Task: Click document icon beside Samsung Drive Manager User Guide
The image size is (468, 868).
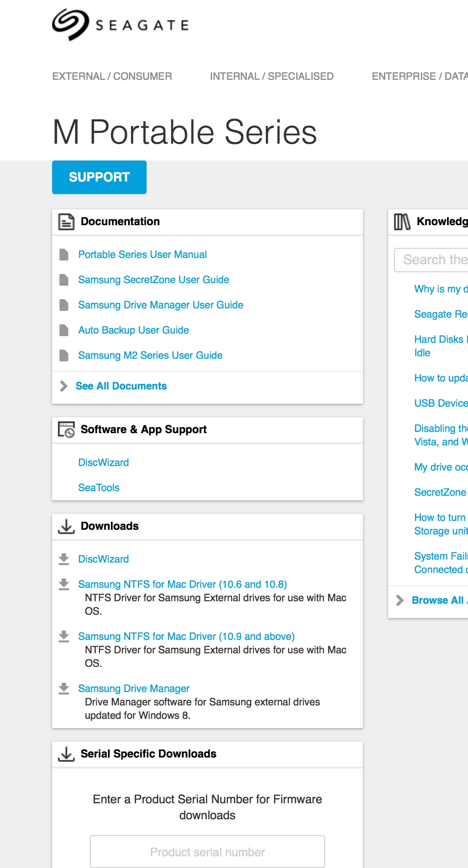Action: pos(64,305)
